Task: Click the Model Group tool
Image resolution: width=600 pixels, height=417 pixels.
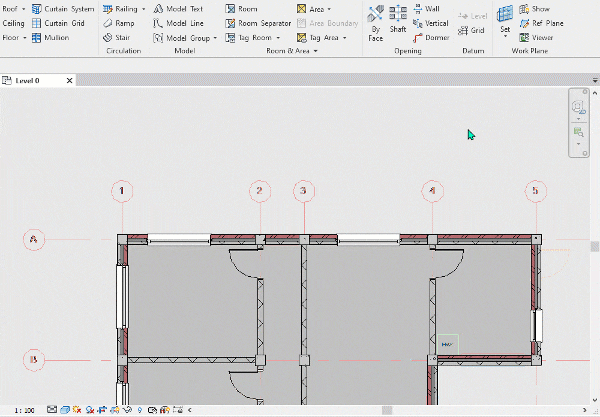Action: coord(182,38)
